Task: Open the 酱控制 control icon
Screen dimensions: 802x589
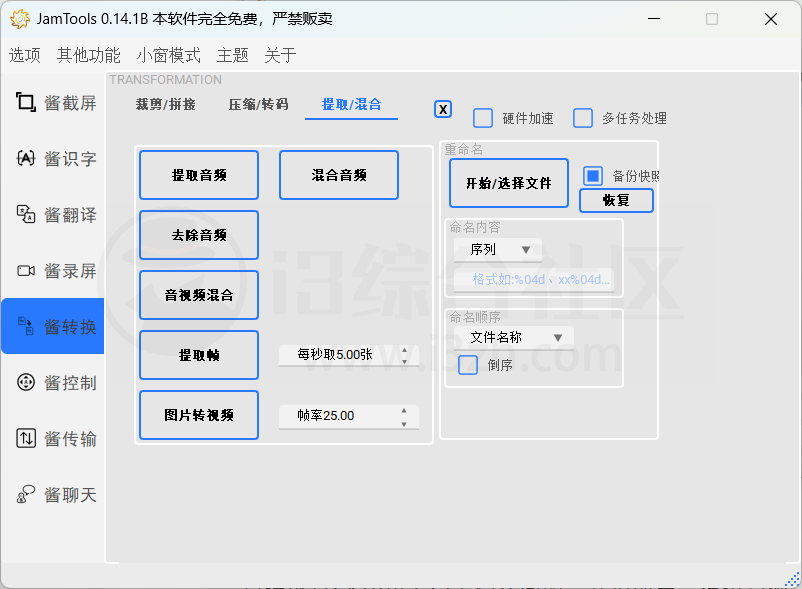Action: pyautogui.click(x=26, y=382)
